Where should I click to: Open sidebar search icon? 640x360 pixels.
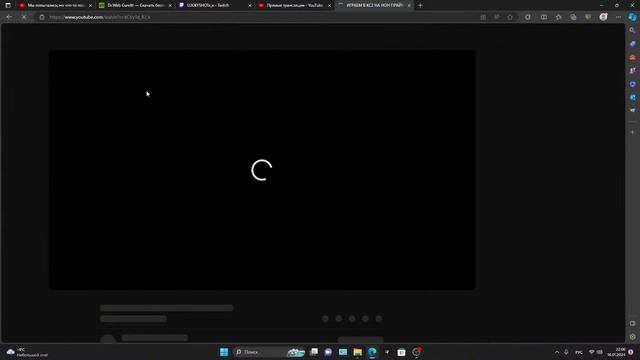click(632, 30)
